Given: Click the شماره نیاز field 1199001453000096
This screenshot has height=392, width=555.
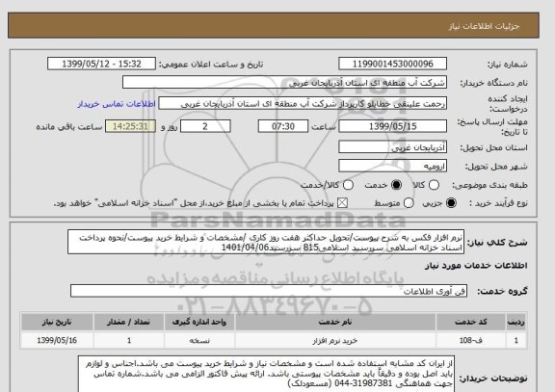Looking at the screenshot, I should pos(392,64).
